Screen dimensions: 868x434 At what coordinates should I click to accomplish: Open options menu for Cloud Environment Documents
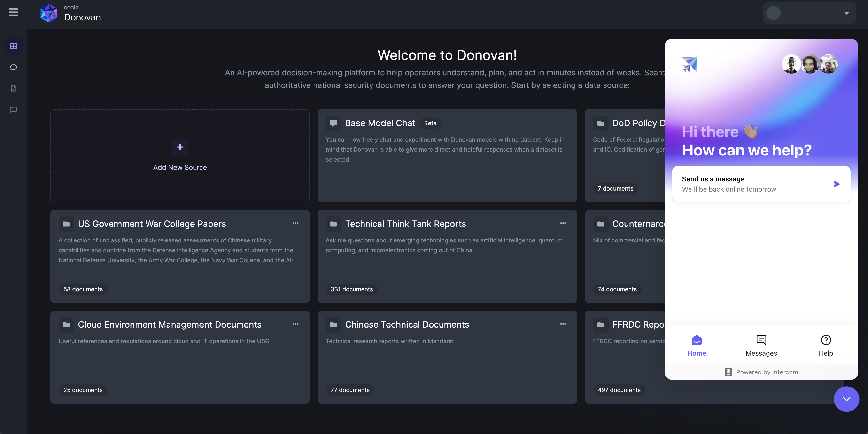pos(295,324)
